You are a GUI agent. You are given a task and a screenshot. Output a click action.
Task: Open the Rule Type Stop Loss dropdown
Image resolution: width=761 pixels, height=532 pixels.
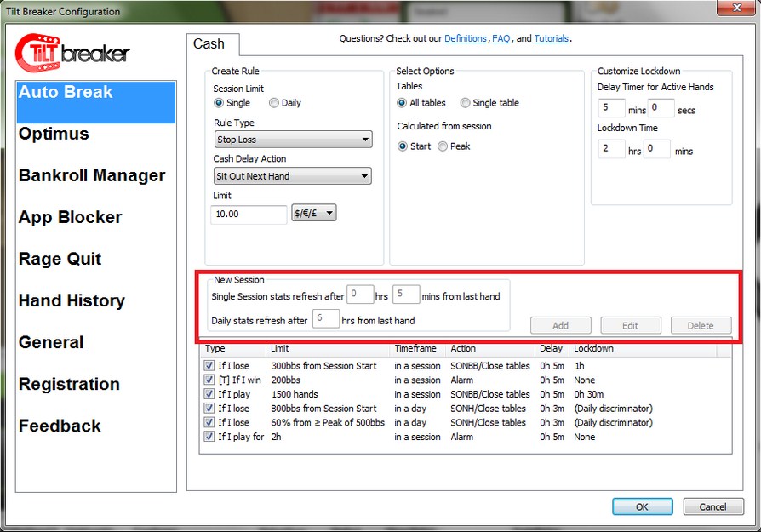[x=292, y=140]
